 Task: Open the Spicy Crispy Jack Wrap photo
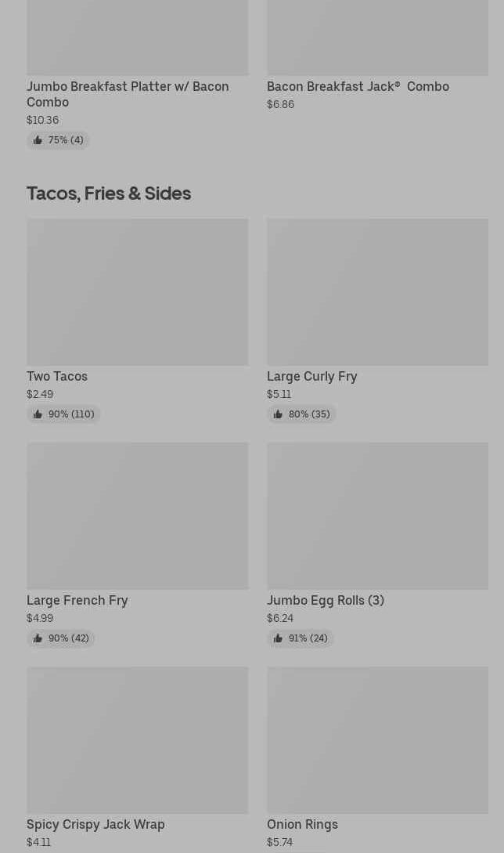point(137,739)
